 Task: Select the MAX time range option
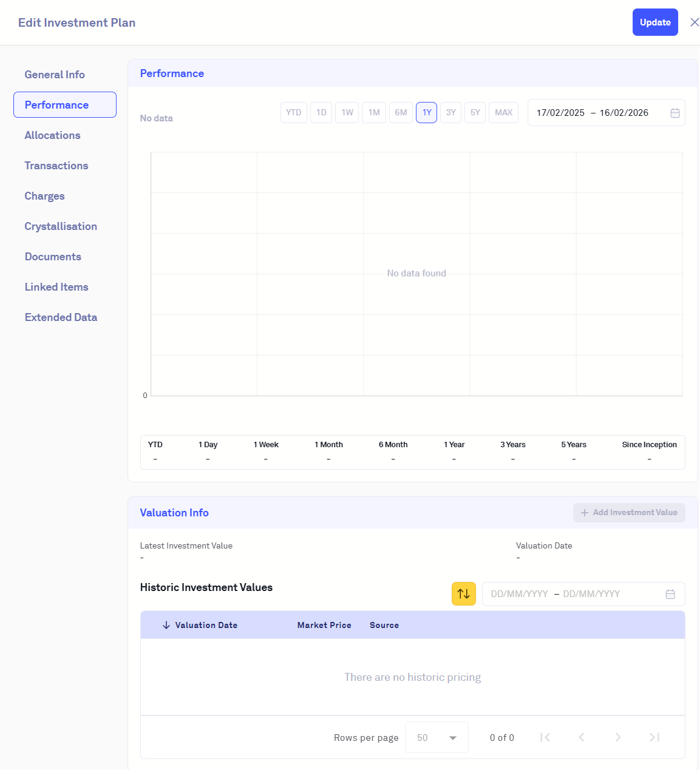(x=503, y=113)
